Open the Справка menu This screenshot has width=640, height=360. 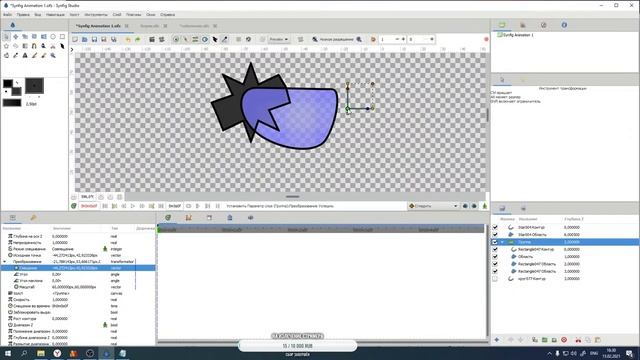167,14
